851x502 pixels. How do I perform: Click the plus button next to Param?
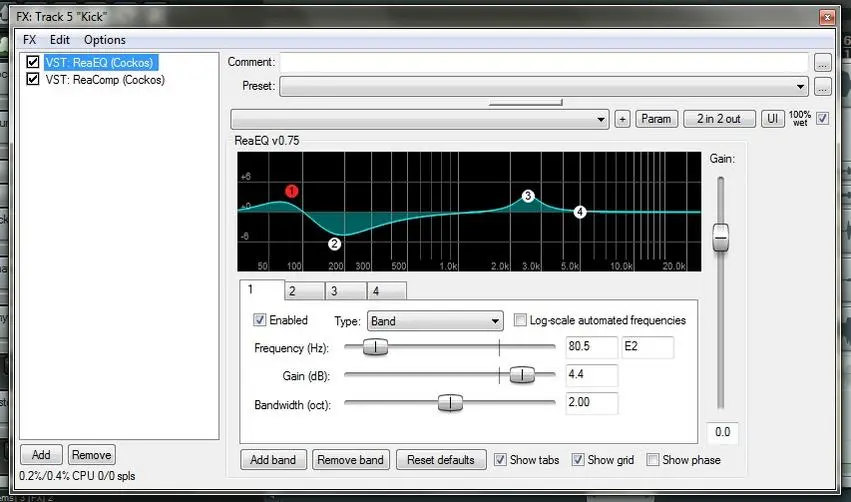[x=622, y=119]
